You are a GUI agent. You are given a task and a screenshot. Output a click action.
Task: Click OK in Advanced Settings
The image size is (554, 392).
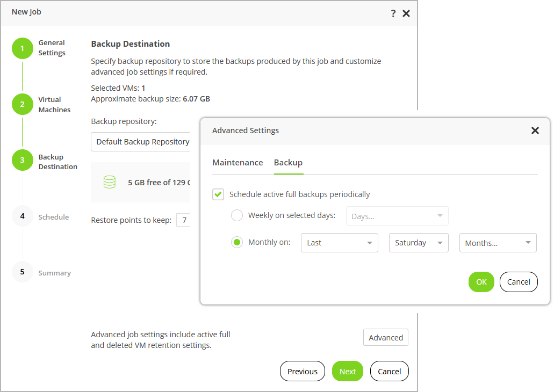[x=481, y=282]
